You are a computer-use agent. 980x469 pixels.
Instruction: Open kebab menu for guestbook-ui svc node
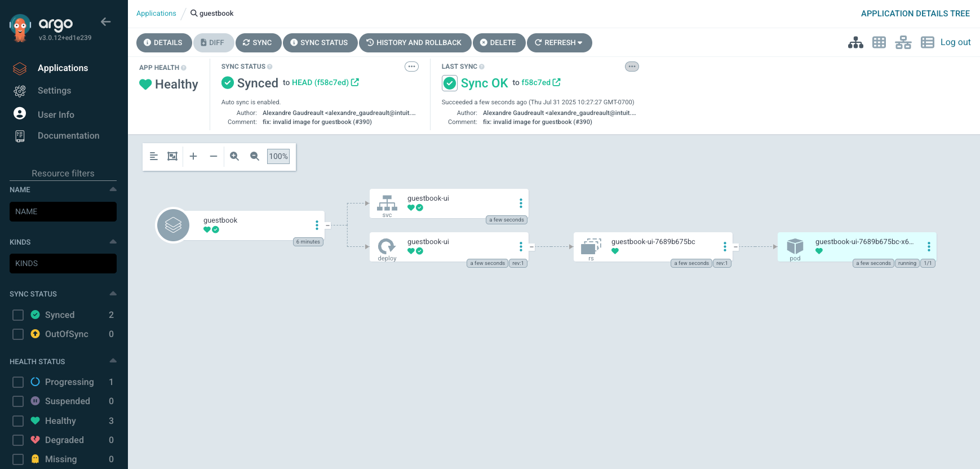[x=521, y=203]
